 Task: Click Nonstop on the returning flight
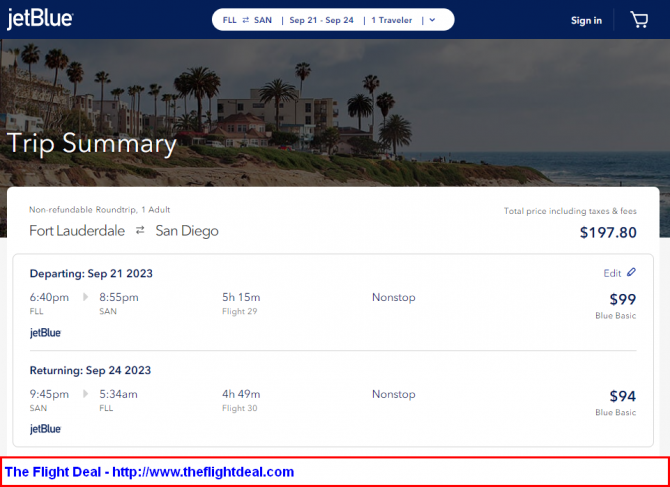click(x=394, y=394)
